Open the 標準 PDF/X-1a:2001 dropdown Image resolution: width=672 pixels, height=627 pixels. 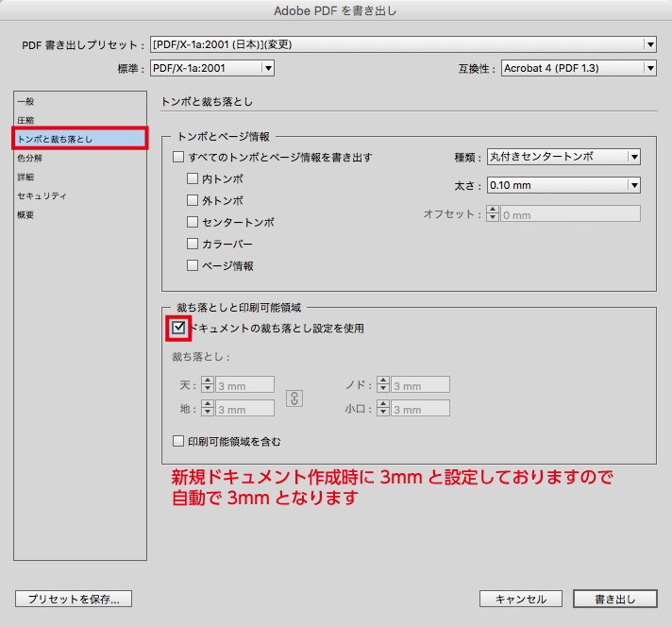211,68
